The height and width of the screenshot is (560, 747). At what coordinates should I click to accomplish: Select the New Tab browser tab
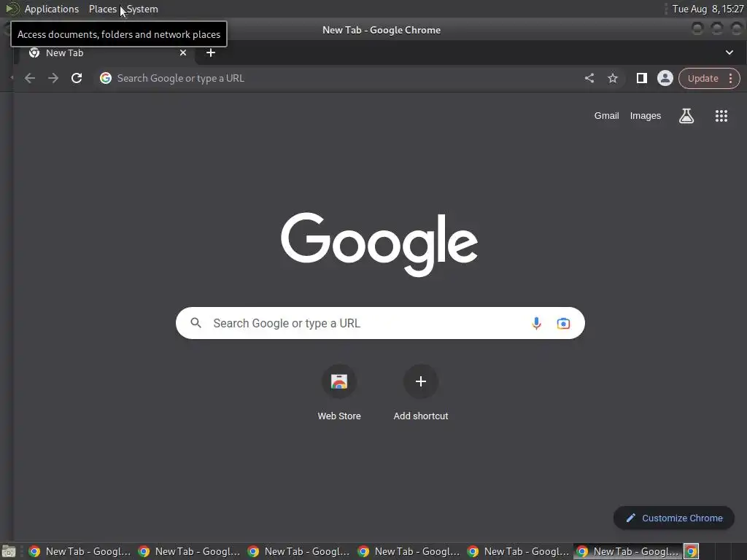click(x=107, y=52)
